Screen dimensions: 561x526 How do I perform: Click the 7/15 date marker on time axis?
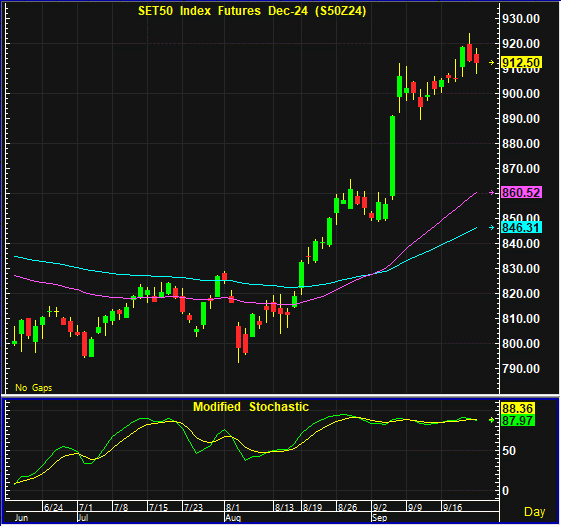[x=158, y=507]
